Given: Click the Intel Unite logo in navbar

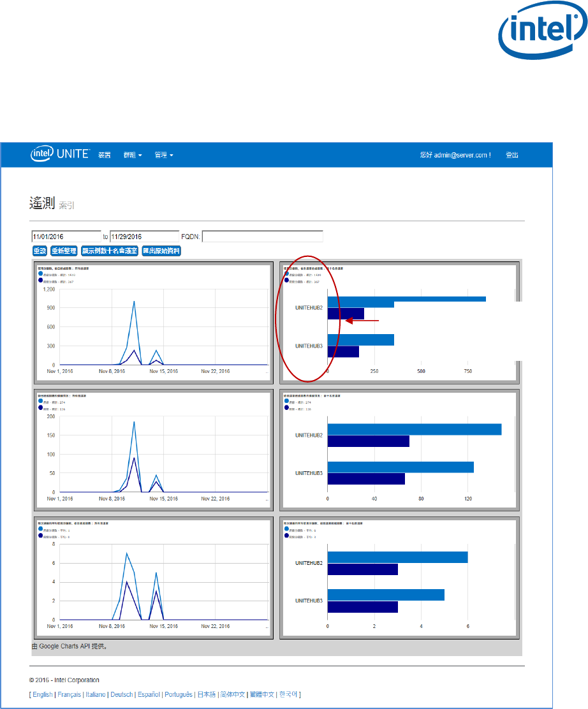Looking at the screenshot, I should 60,154.
